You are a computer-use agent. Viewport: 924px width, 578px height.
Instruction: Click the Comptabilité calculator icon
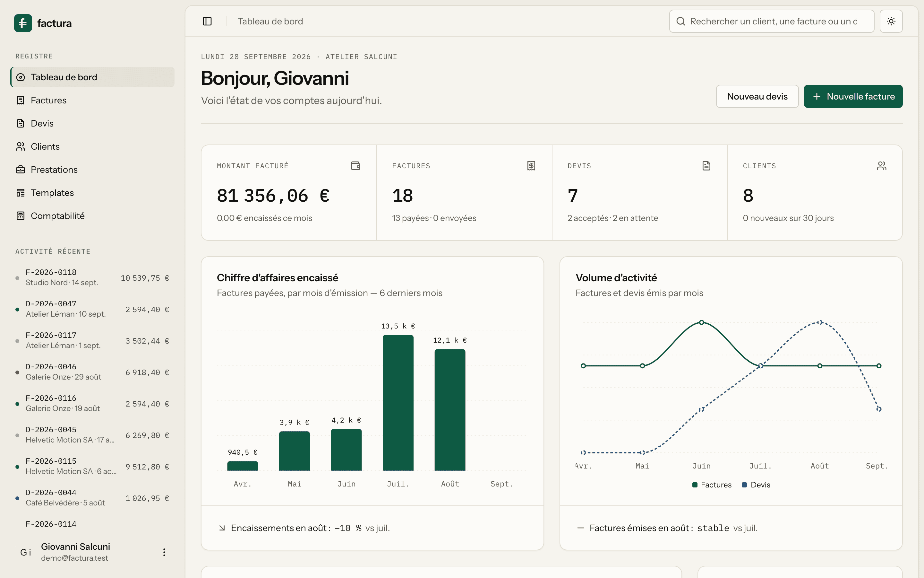tap(21, 216)
